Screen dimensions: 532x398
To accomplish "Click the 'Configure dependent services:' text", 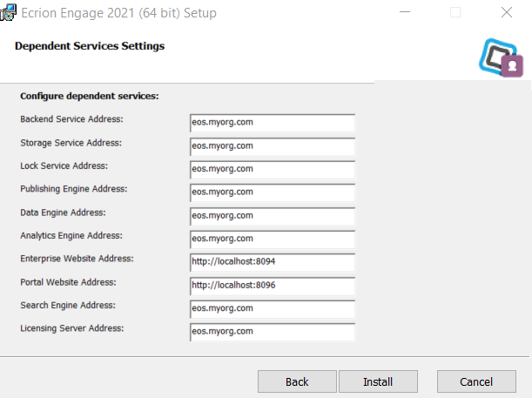I will (x=90, y=97).
